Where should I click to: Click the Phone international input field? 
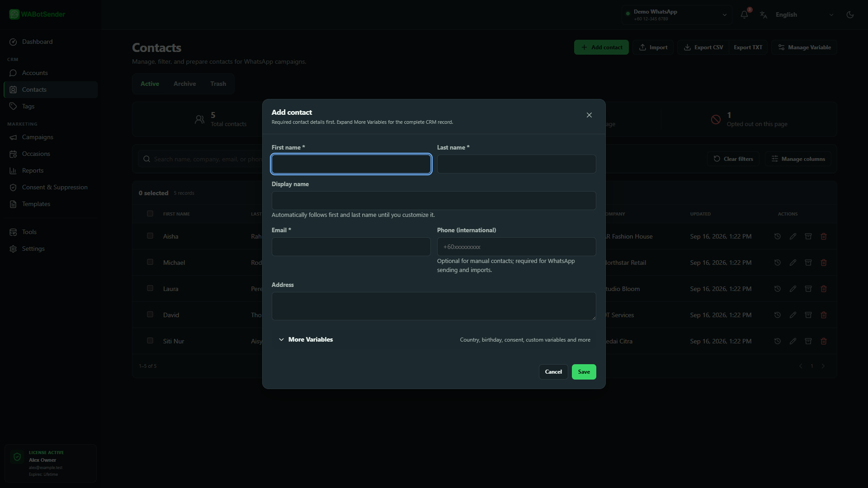(x=516, y=247)
